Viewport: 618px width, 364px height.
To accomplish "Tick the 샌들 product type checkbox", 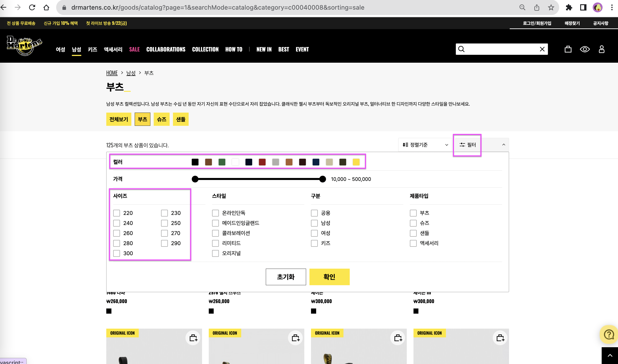I will (413, 233).
